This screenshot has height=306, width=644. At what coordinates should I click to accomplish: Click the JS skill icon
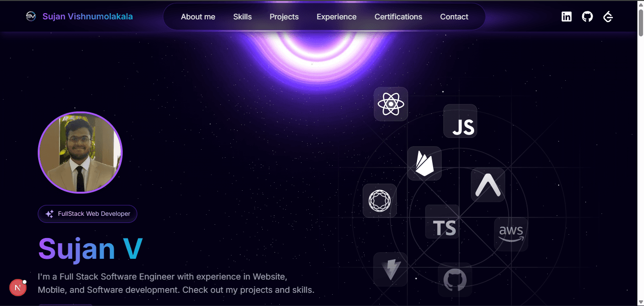point(460,121)
